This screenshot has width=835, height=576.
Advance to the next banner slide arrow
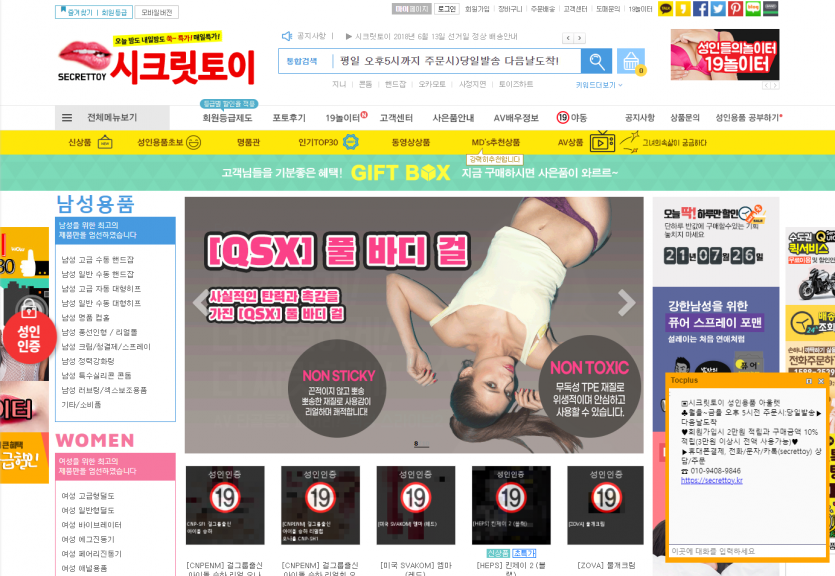coord(626,302)
